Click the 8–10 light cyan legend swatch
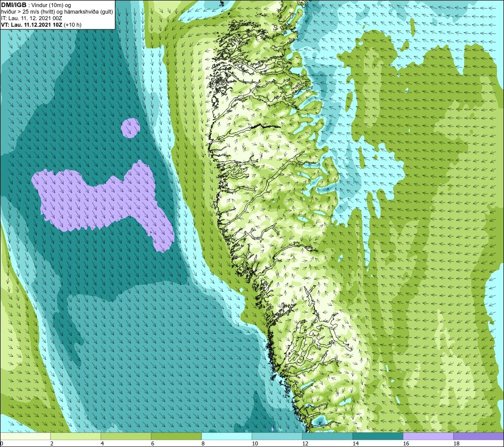Viewport: 504px width, 447px height. point(227,436)
